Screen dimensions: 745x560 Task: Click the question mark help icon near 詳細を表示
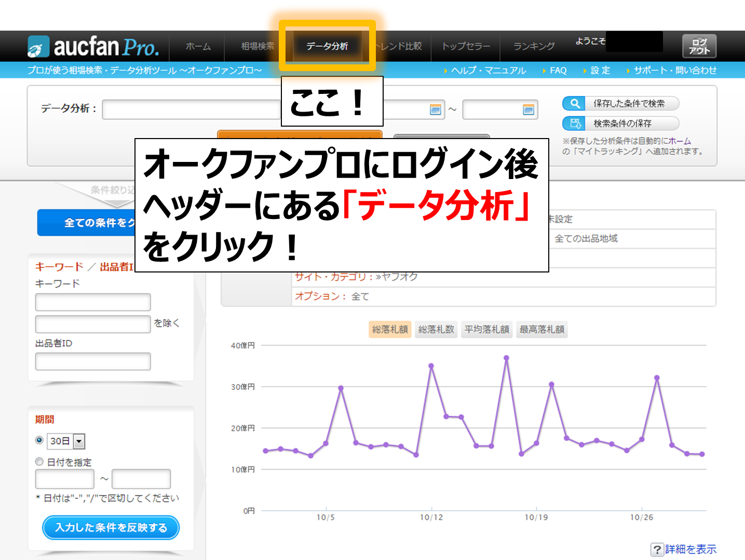click(x=657, y=550)
